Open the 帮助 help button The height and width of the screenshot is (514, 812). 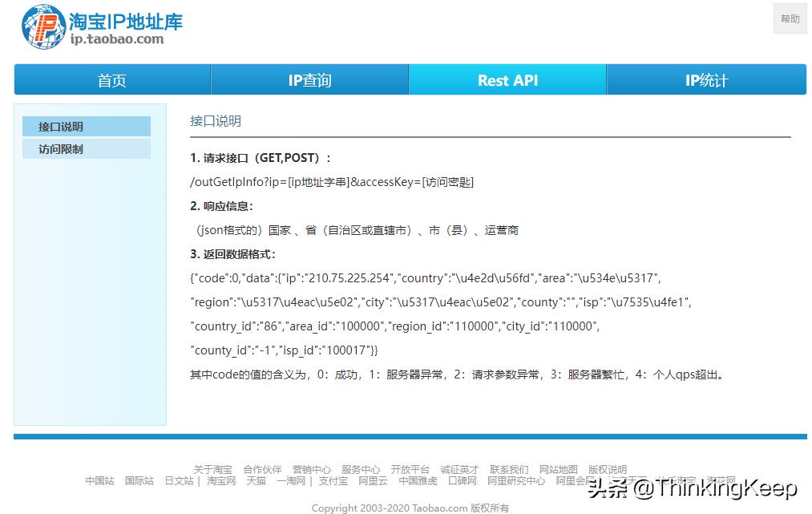pyautogui.click(x=790, y=18)
